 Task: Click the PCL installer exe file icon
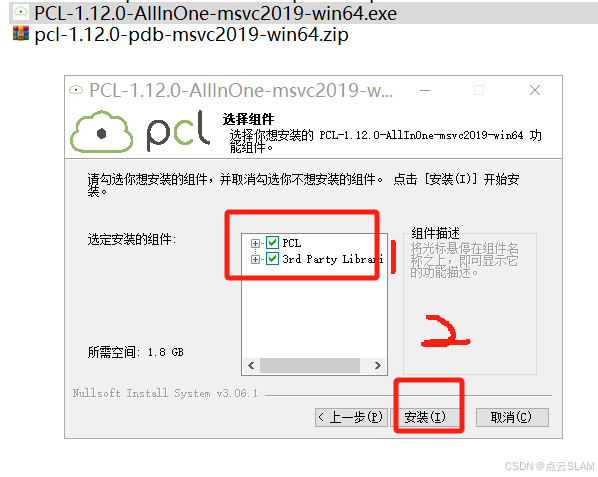point(21,13)
